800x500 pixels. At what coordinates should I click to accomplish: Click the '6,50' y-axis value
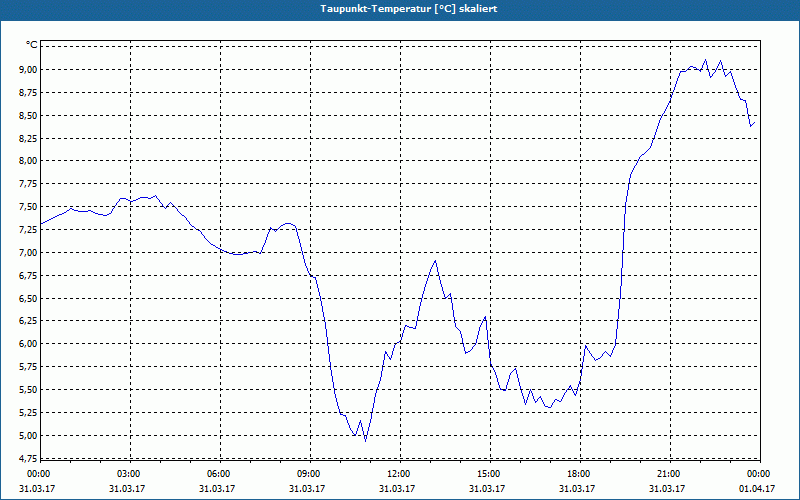[28, 298]
